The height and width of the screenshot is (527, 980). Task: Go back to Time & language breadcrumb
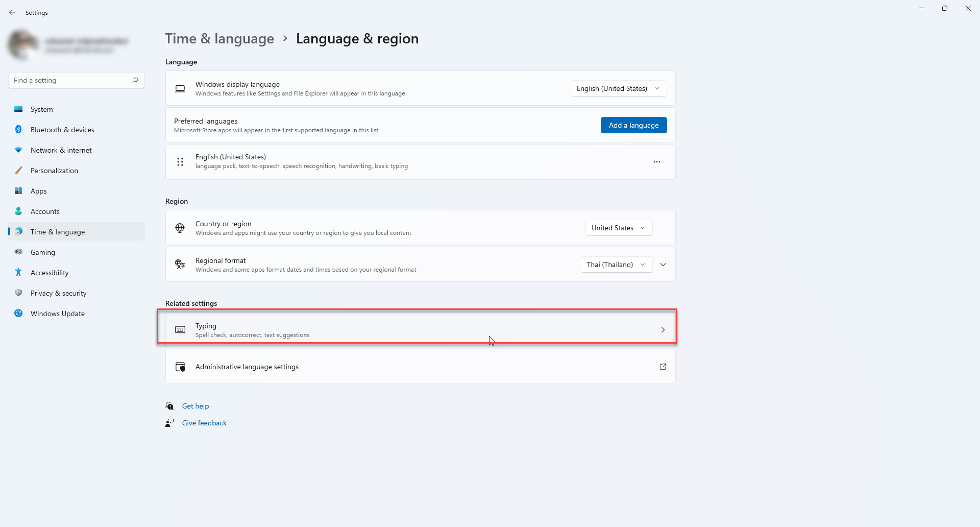pyautogui.click(x=219, y=39)
